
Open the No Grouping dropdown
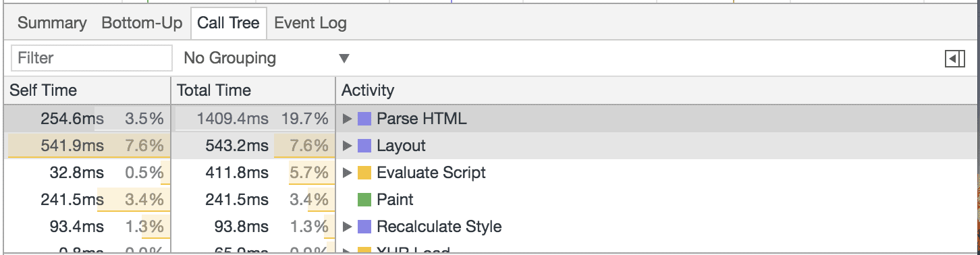click(x=267, y=58)
